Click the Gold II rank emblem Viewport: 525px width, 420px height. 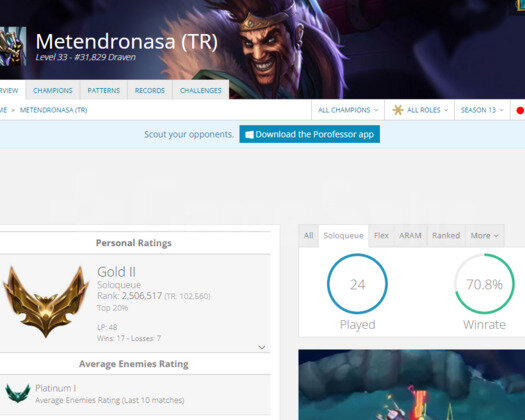point(46,301)
